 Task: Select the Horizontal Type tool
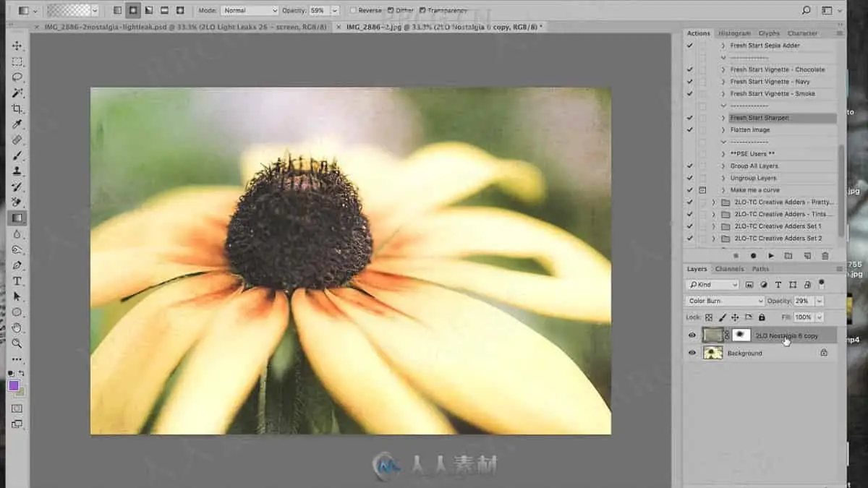click(x=17, y=281)
